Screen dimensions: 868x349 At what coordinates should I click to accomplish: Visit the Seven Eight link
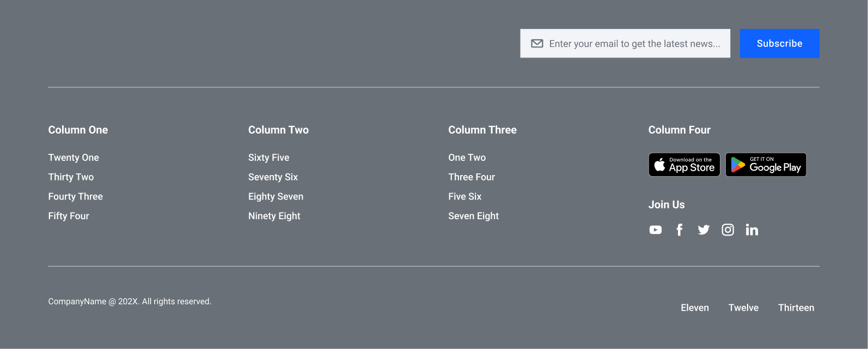point(473,216)
